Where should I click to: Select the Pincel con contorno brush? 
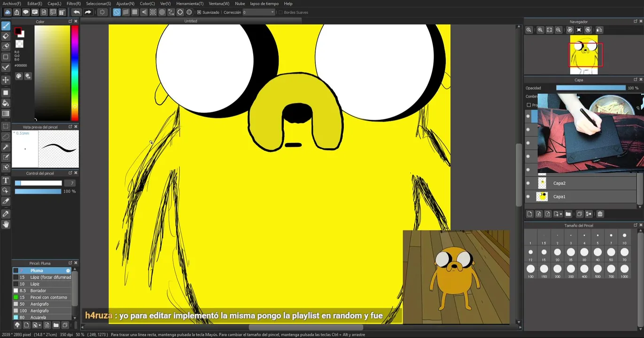pos(42,297)
